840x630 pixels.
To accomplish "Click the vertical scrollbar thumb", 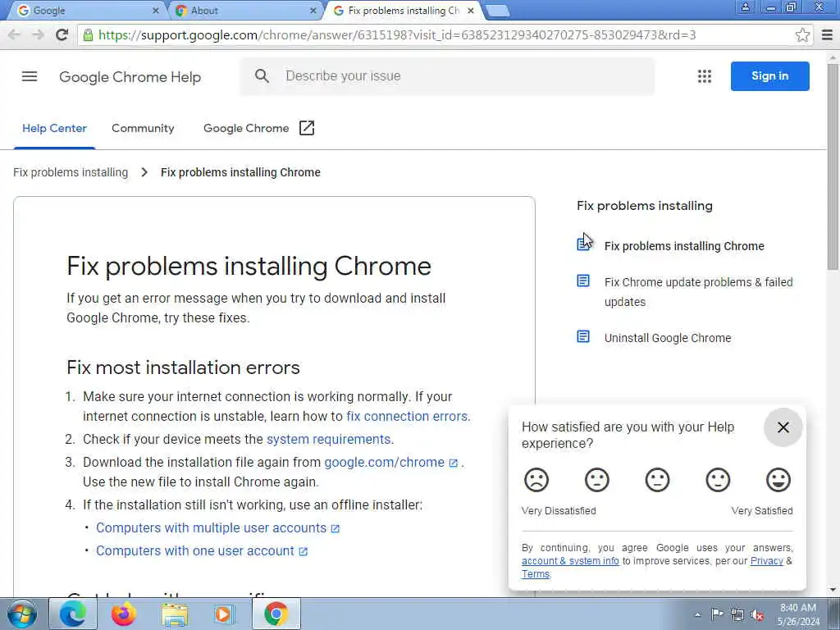I will coord(833,166).
